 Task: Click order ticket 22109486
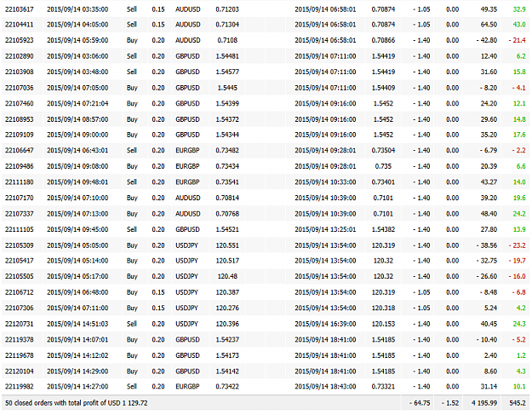click(x=20, y=166)
